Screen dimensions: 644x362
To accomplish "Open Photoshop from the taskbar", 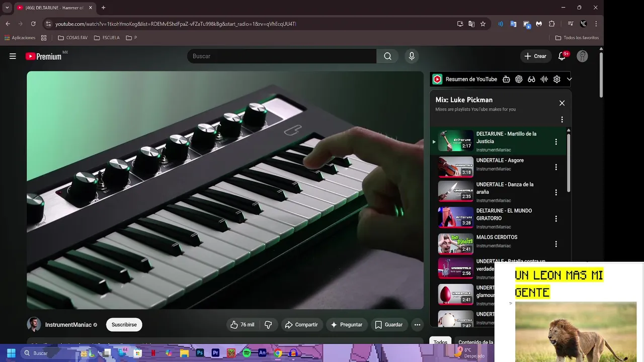I will click(200, 353).
